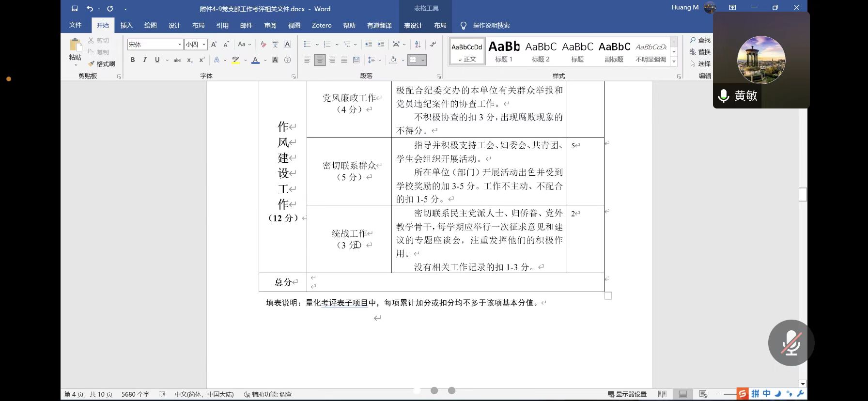Switch to Read Mode view in status bar
Viewport: 868px width, 401px height.
pos(663,394)
